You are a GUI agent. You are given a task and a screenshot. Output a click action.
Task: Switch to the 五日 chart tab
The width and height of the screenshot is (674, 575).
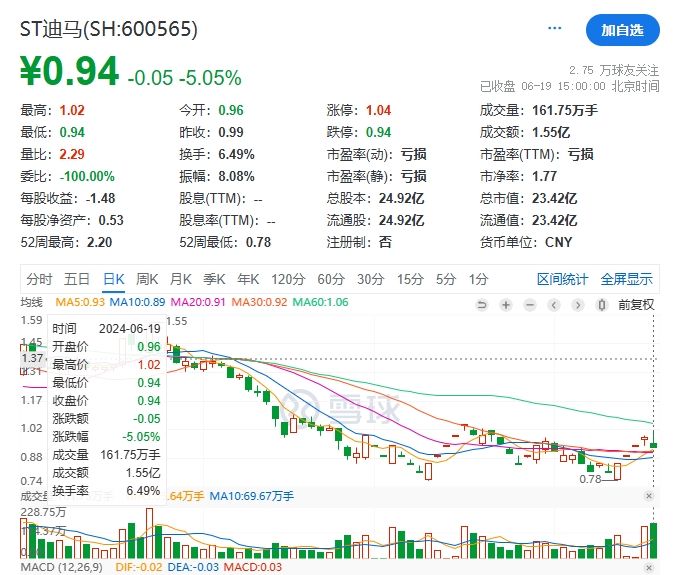point(77,279)
